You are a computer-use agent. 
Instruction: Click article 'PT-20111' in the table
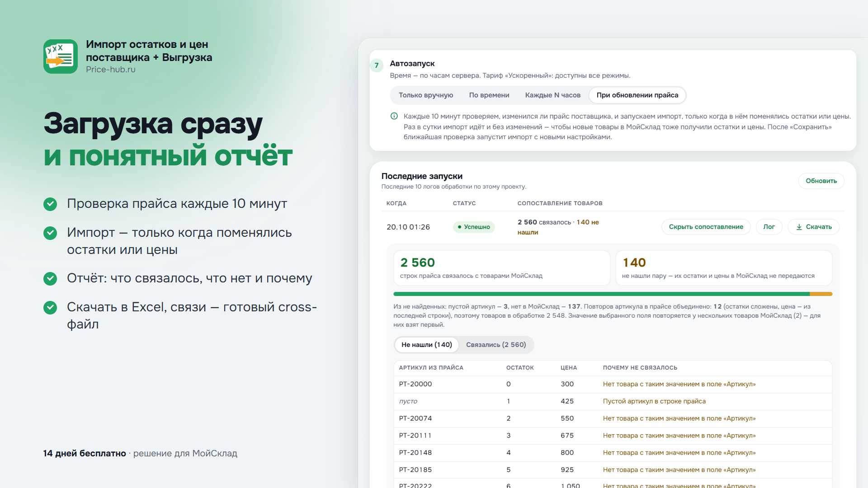tap(415, 436)
